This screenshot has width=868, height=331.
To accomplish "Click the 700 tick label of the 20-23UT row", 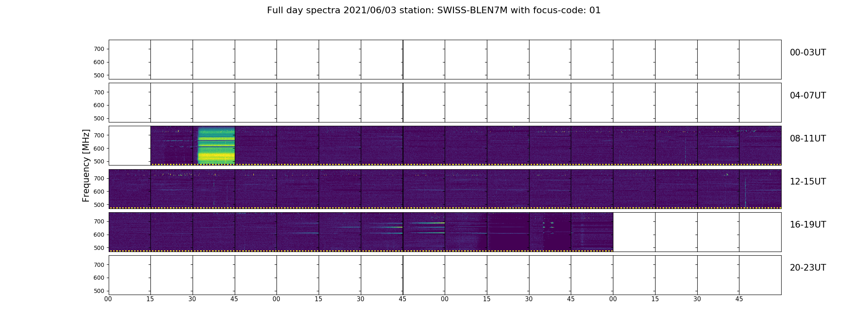I will (99, 265).
